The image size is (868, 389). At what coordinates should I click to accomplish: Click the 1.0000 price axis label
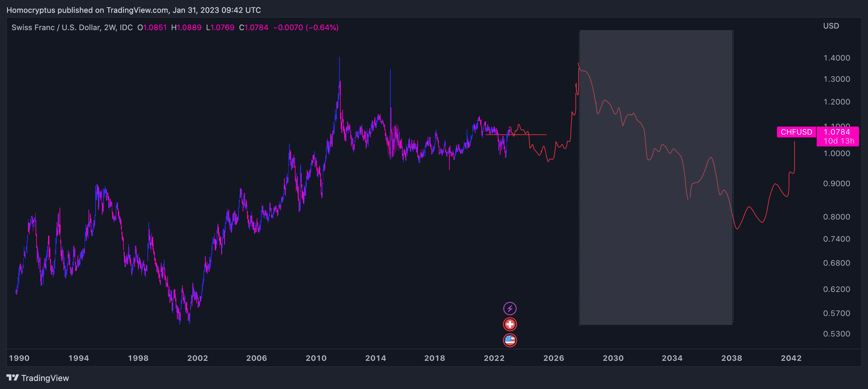tap(837, 153)
